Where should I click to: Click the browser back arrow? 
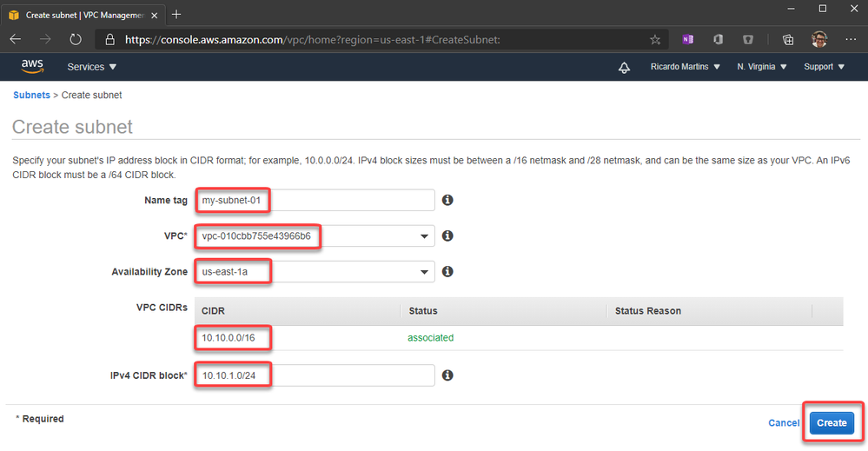pyautogui.click(x=16, y=39)
